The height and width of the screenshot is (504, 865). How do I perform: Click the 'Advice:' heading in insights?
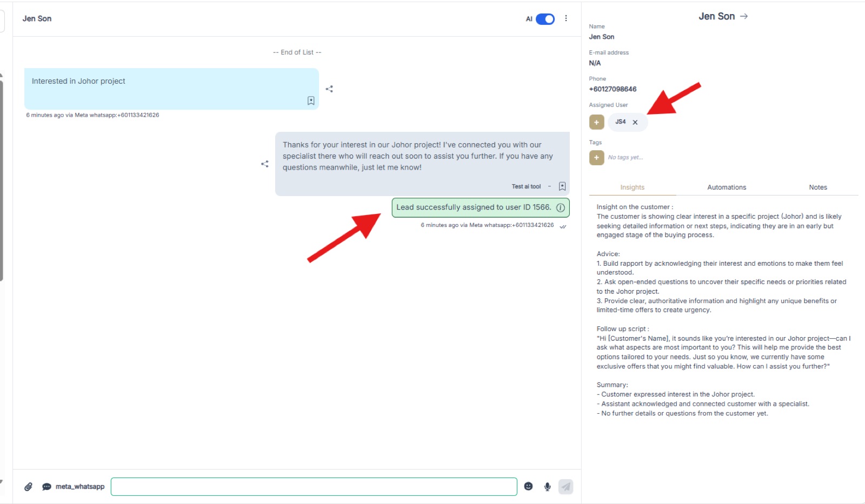pyautogui.click(x=608, y=254)
